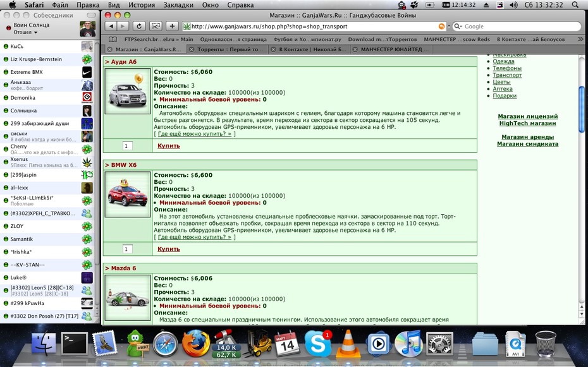This screenshot has height=367, width=588.
Task: Click the BMW X6 quantity field
Action: click(128, 249)
